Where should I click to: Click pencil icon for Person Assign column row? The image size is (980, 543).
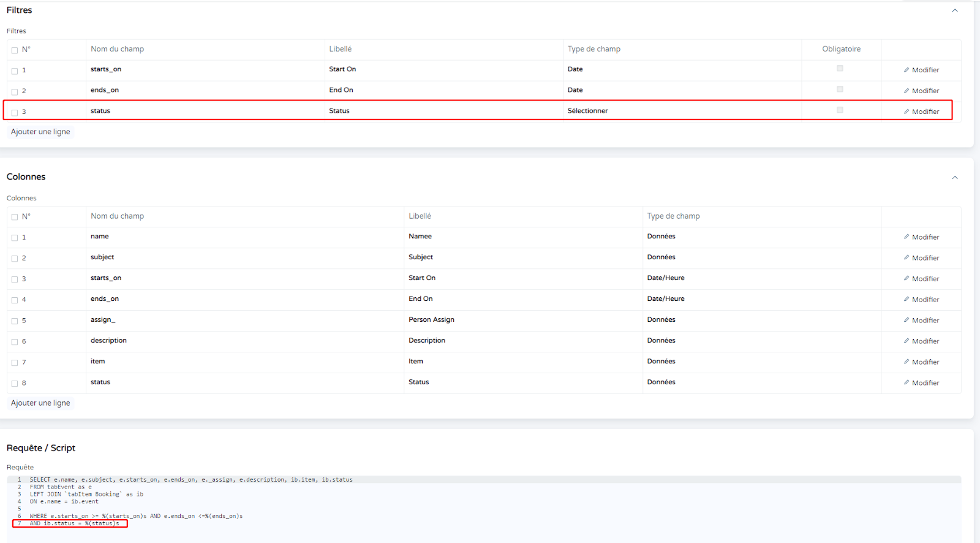tap(907, 320)
